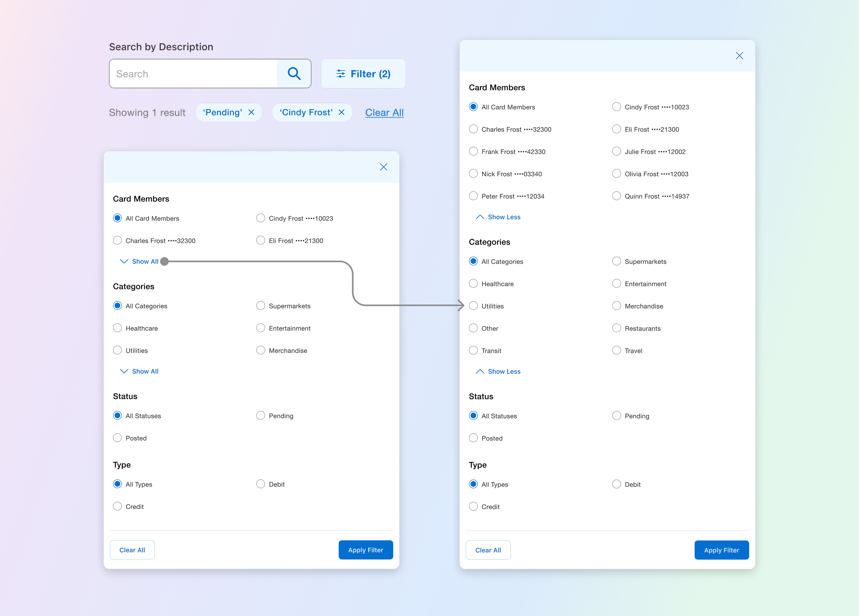Collapse Categories with Show Less in right panel
859x616 pixels.
(498, 372)
